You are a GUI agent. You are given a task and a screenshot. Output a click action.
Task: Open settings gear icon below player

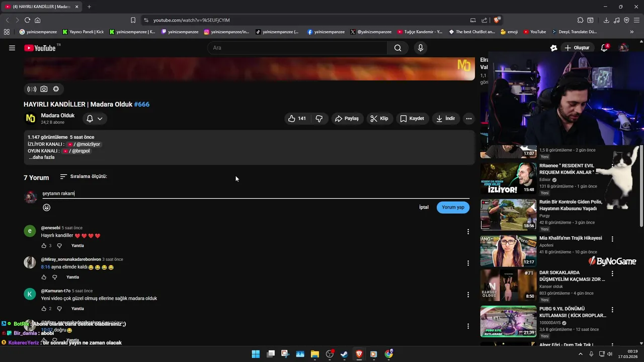[x=56, y=89]
